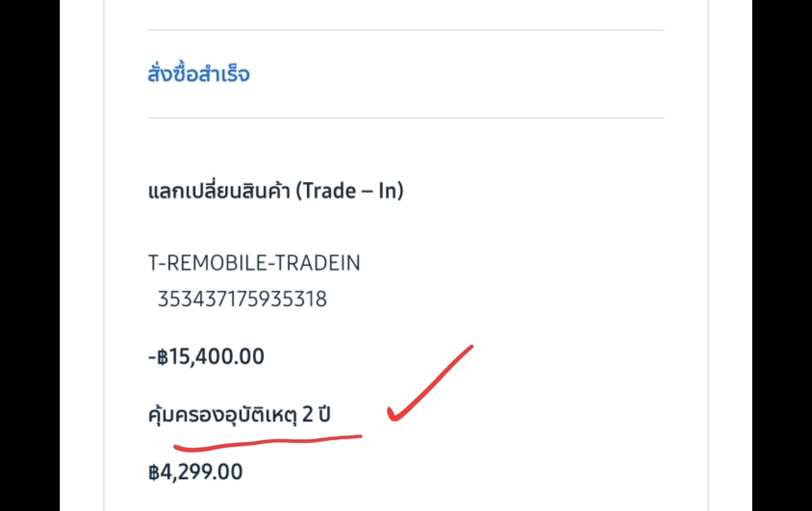Click the "คุ้มครองอุบัติเหตุ" accident coverage label
The height and width of the screenshot is (511, 812).
(x=222, y=415)
